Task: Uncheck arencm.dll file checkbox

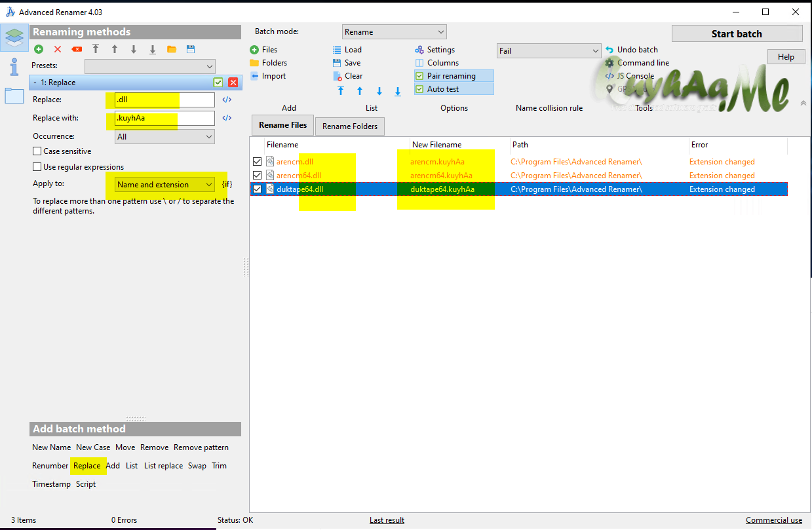Action: (x=258, y=162)
